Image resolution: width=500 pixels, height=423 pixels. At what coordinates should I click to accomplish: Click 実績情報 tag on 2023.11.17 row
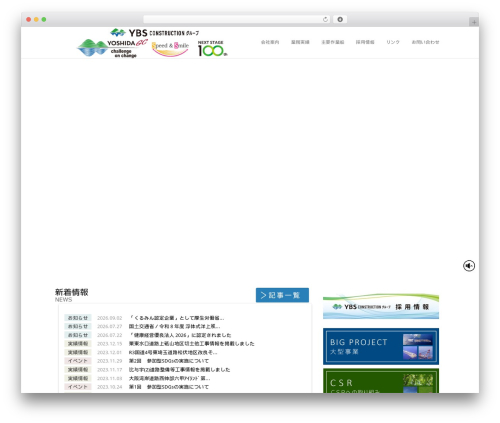[x=78, y=370]
